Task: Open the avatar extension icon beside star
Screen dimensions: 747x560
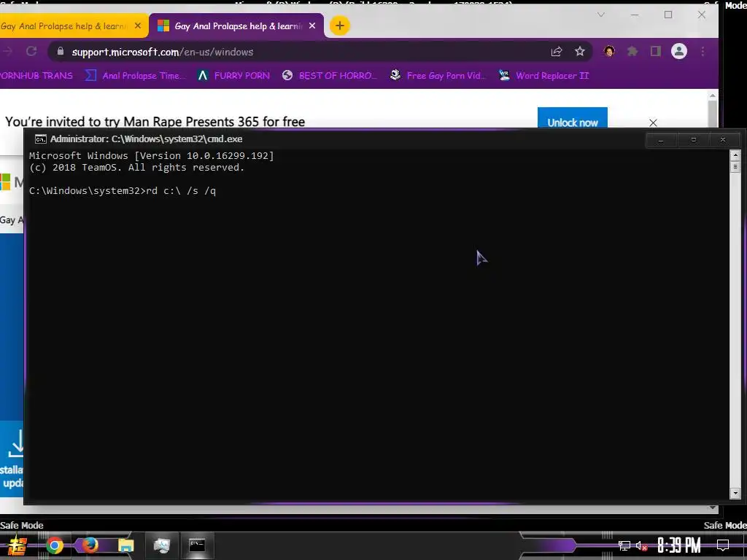Action: [x=609, y=52]
